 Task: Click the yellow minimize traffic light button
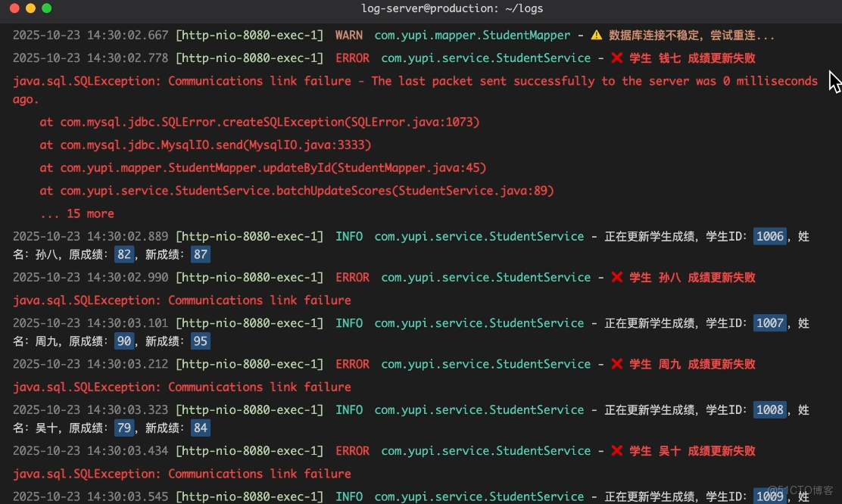30,8
